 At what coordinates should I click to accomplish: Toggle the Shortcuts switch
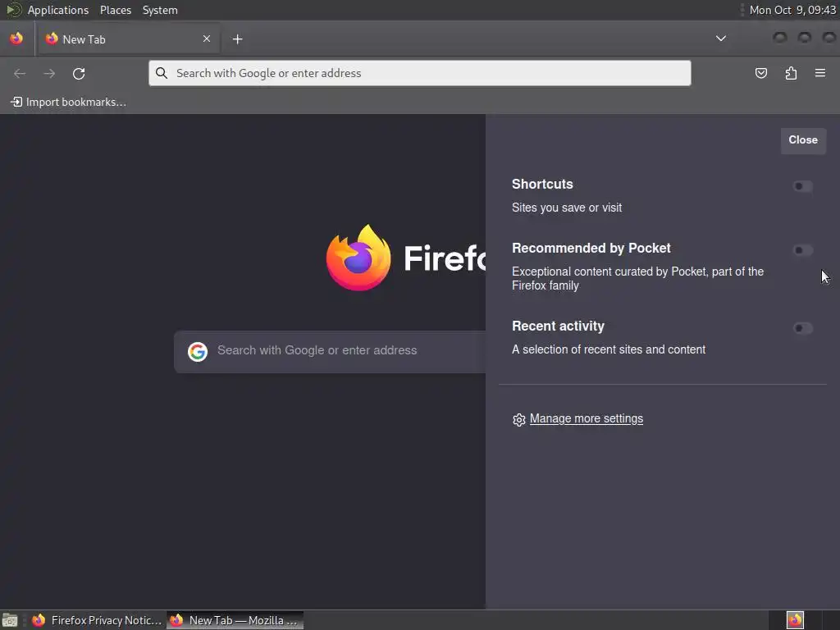click(802, 186)
